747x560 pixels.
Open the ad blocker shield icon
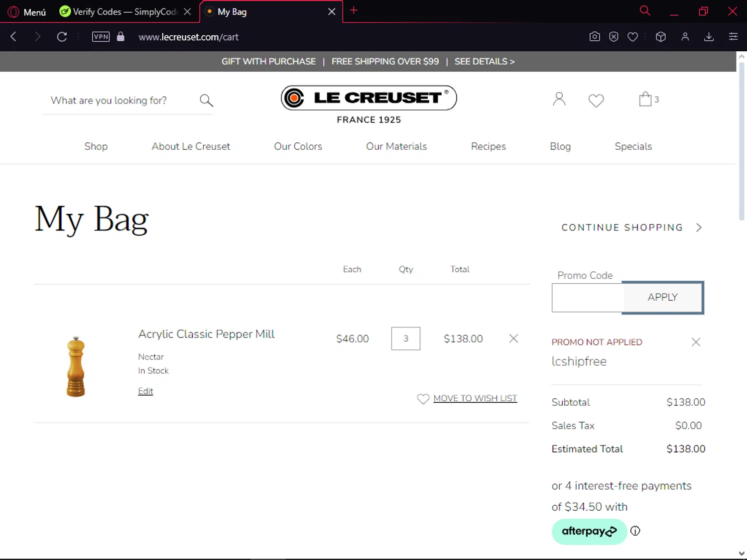click(614, 36)
